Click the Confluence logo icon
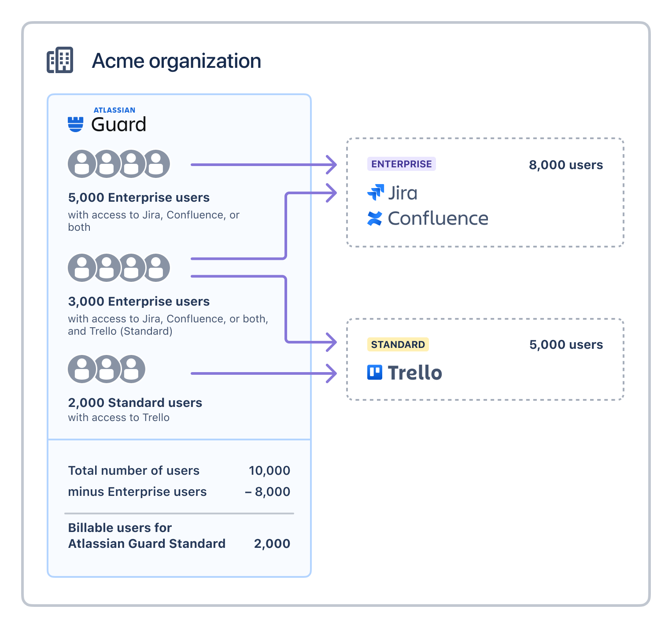 [x=375, y=218]
